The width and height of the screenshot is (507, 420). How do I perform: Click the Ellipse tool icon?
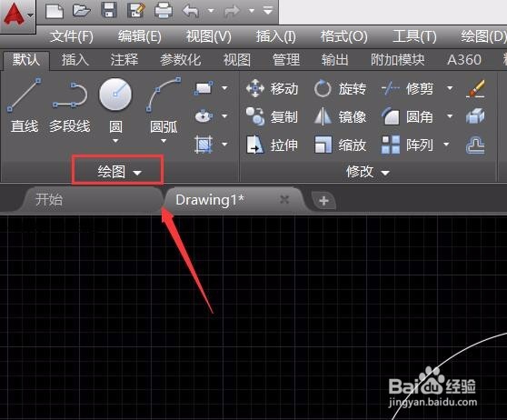204,115
